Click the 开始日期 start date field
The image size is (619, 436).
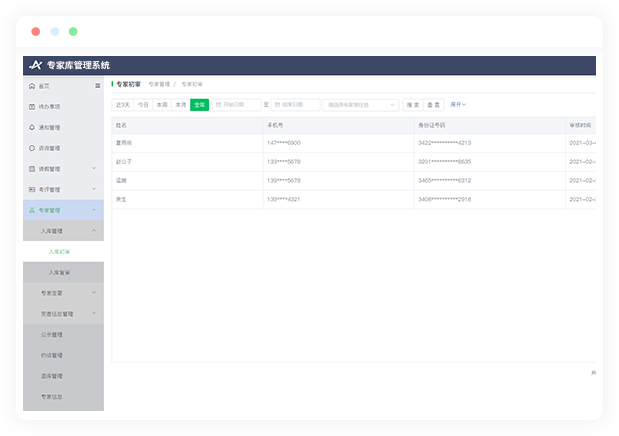pyautogui.click(x=237, y=104)
